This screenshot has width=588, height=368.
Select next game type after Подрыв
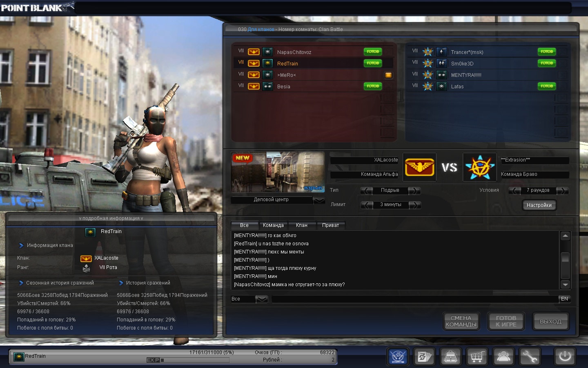pyautogui.click(x=414, y=191)
